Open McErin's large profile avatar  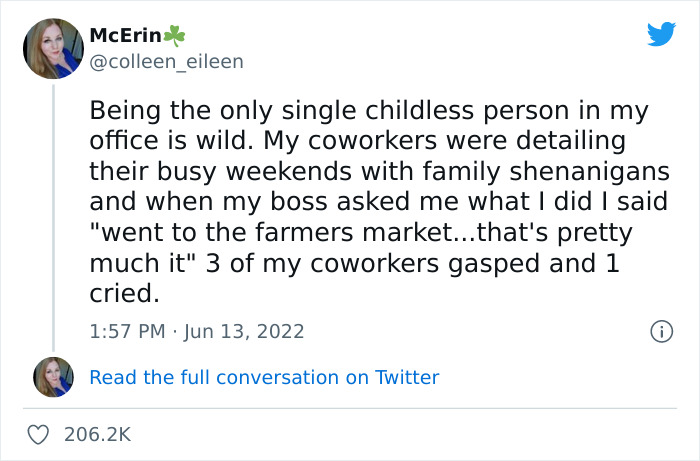[x=53, y=48]
